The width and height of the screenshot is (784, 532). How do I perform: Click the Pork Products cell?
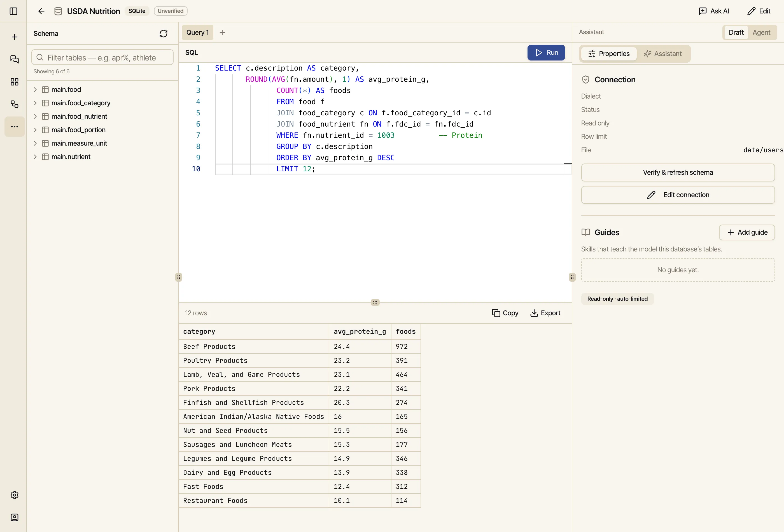tap(254, 389)
